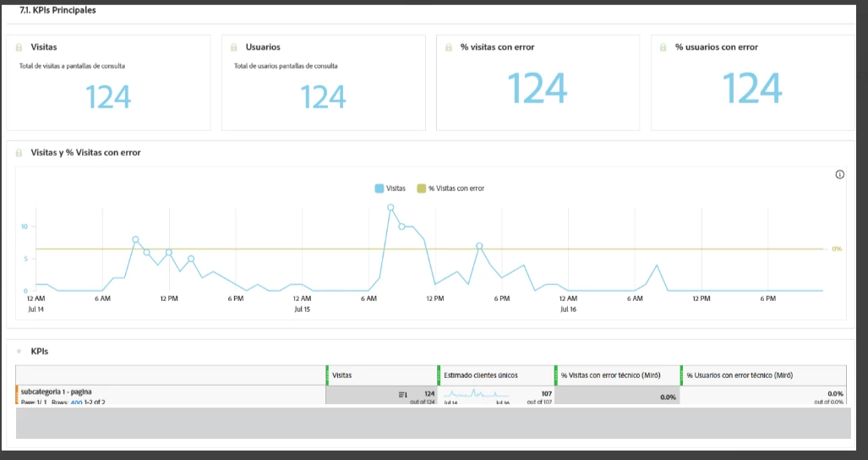The width and height of the screenshot is (868, 460).
Task: Click the Visitas legend label
Action: 396,189
